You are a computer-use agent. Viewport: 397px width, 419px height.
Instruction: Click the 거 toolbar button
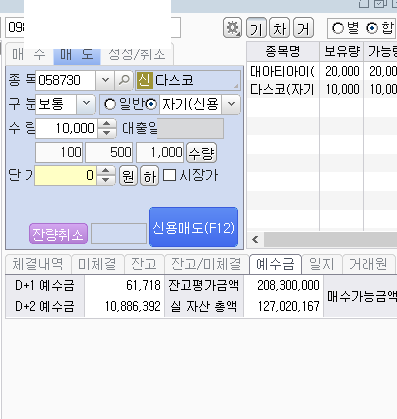pyautogui.click(x=303, y=28)
